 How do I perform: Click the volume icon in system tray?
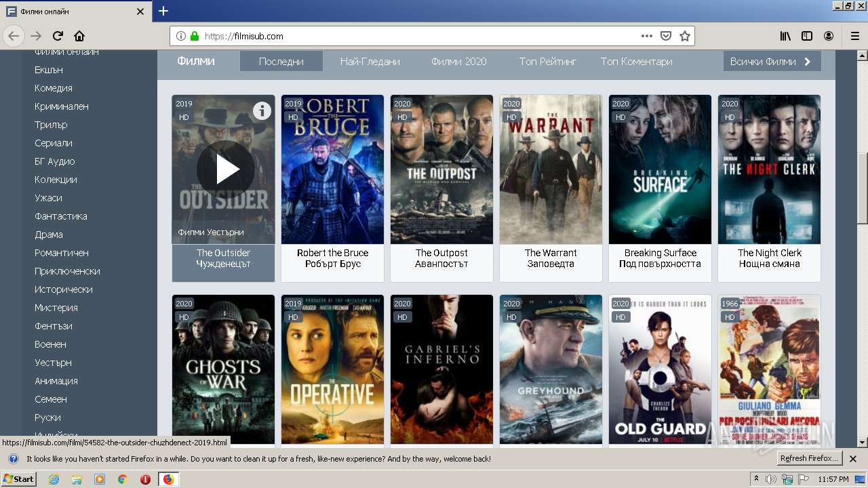pyautogui.click(x=772, y=479)
